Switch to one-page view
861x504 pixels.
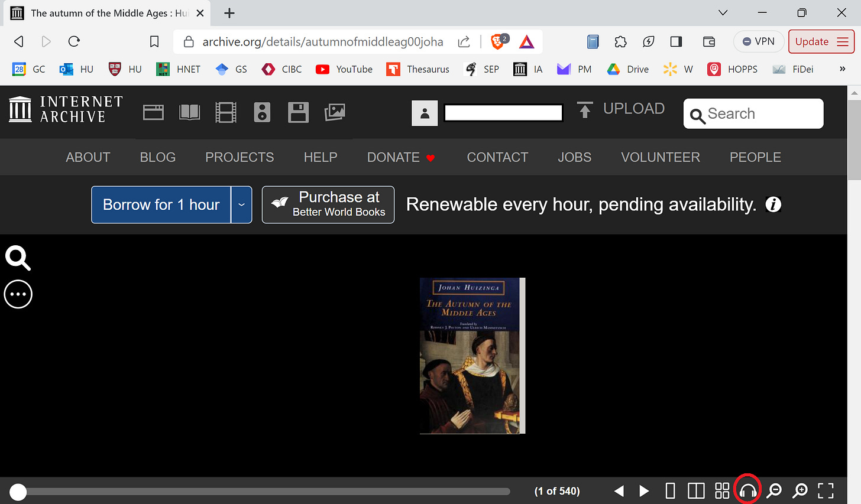tap(670, 490)
